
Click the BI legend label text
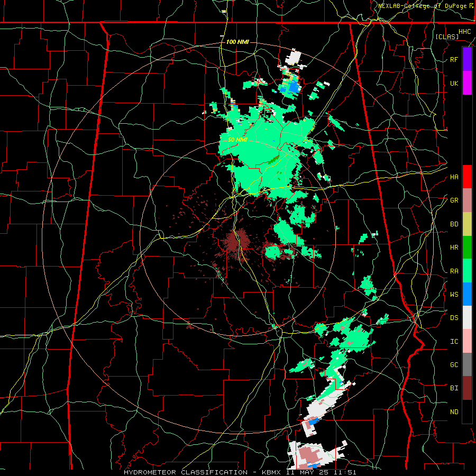click(454, 388)
